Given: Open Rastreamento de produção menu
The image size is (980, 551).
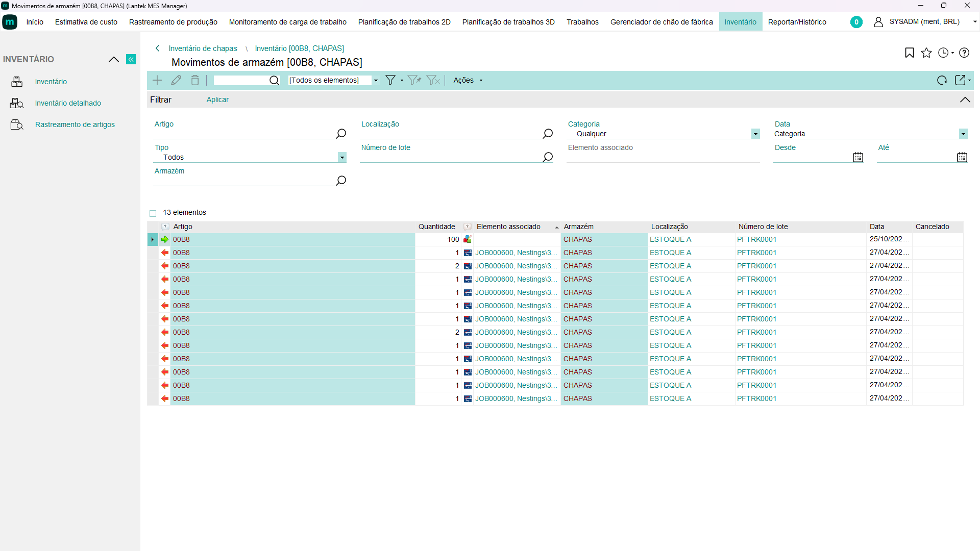Looking at the screenshot, I should (x=173, y=22).
